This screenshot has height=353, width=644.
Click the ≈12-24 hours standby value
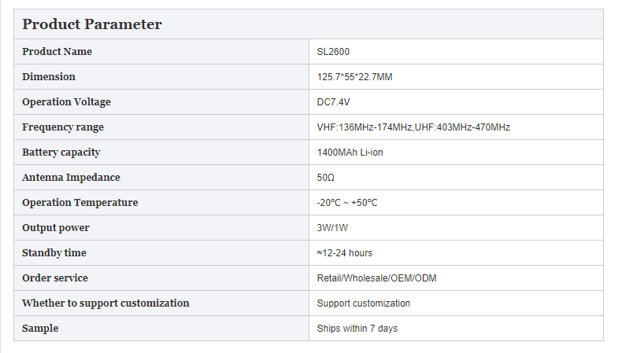(x=345, y=253)
